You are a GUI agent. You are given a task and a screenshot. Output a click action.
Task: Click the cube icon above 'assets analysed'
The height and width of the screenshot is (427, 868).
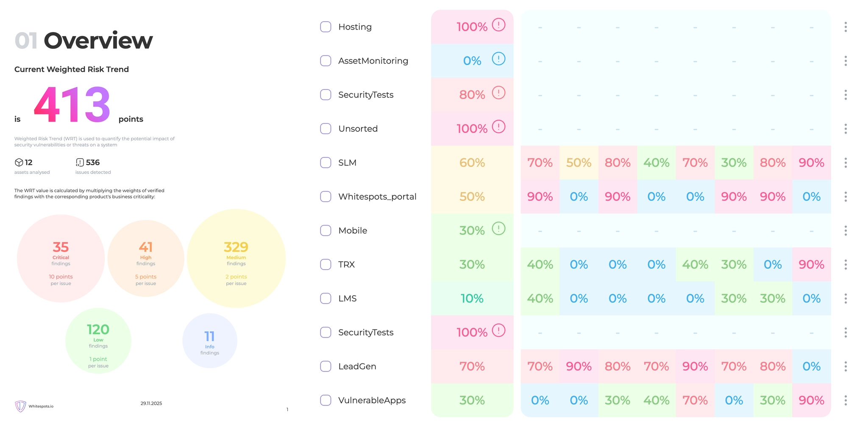click(19, 162)
